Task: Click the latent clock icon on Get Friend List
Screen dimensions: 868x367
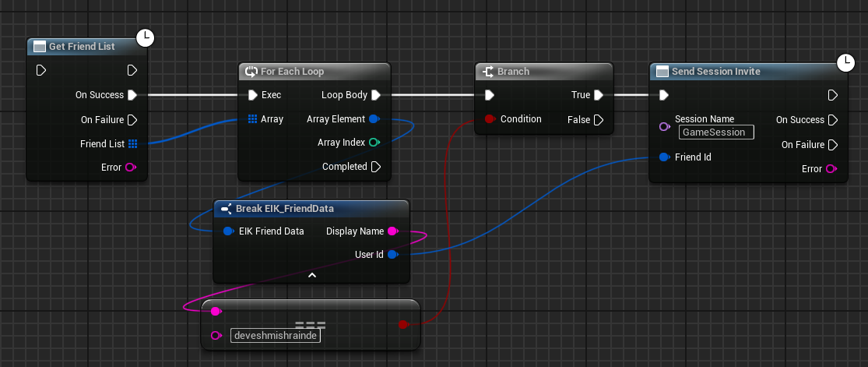Action: (145, 37)
